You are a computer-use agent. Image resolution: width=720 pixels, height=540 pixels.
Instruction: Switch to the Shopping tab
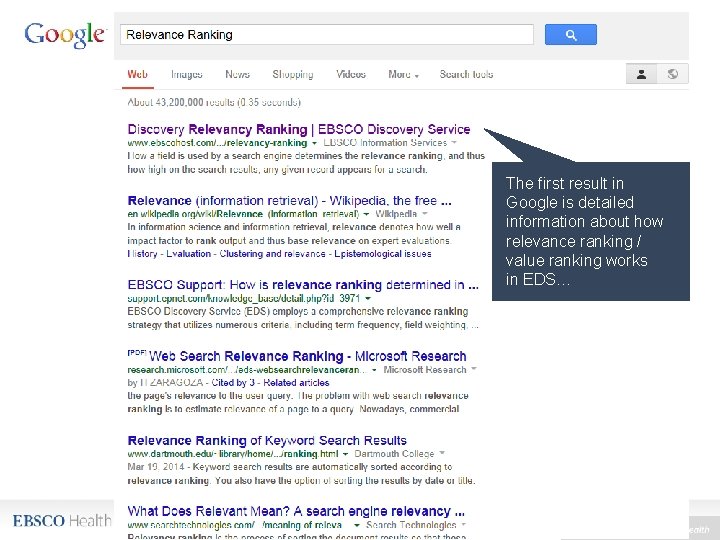[293, 74]
